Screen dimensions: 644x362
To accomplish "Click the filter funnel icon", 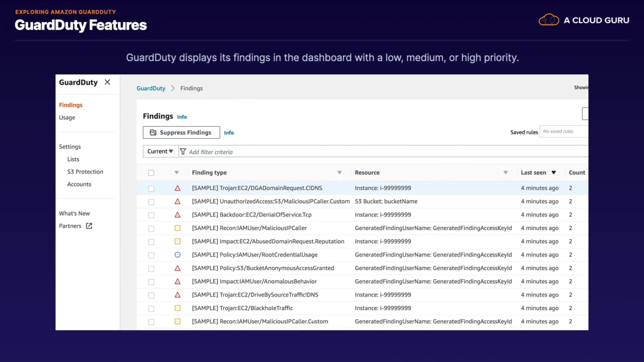I will point(183,152).
